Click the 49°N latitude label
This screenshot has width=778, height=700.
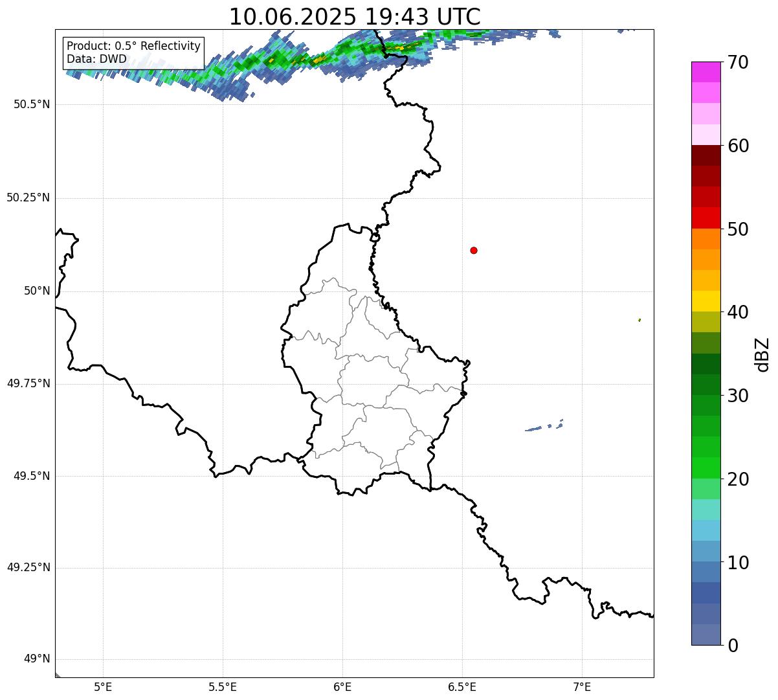(x=37, y=659)
